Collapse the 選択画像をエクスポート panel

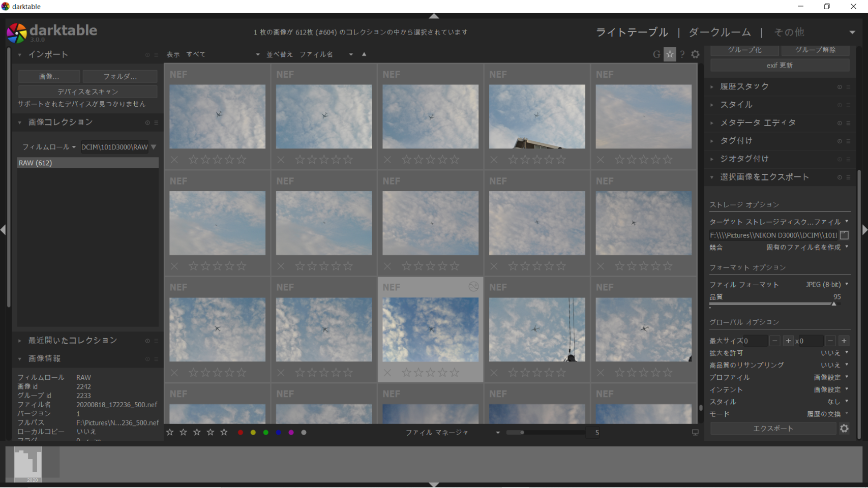click(764, 177)
